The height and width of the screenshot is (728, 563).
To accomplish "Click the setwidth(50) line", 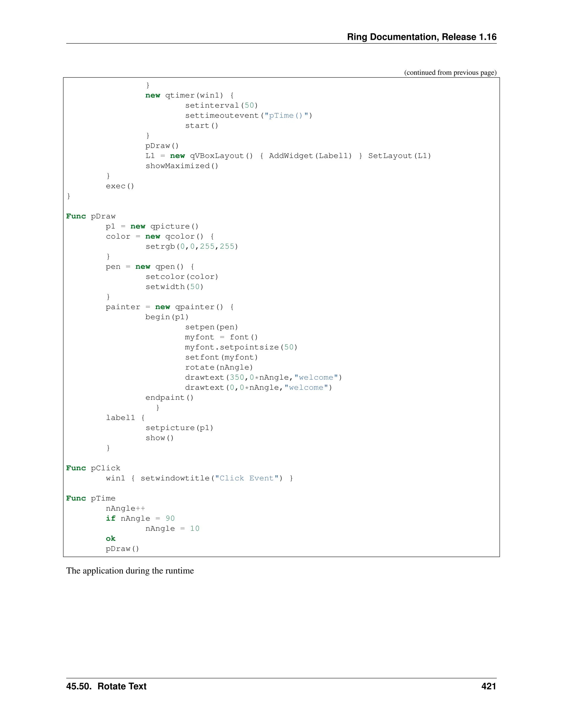I will [x=174, y=287].
